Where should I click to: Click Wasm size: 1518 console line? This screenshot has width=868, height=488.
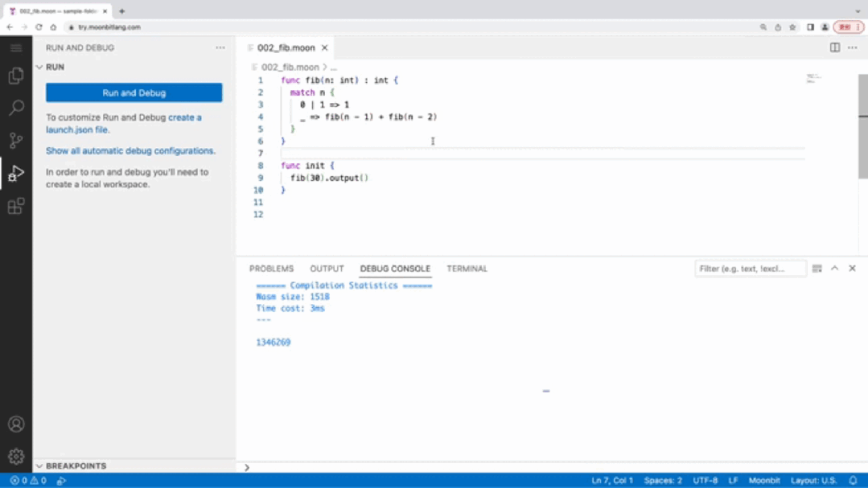click(x=293, y=297)
